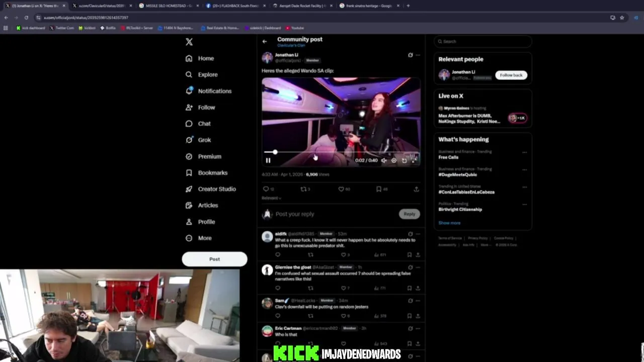Viewport: 644px width, 362px height.
Task: Click Show more under What's happening
Action: coord(449,223)
